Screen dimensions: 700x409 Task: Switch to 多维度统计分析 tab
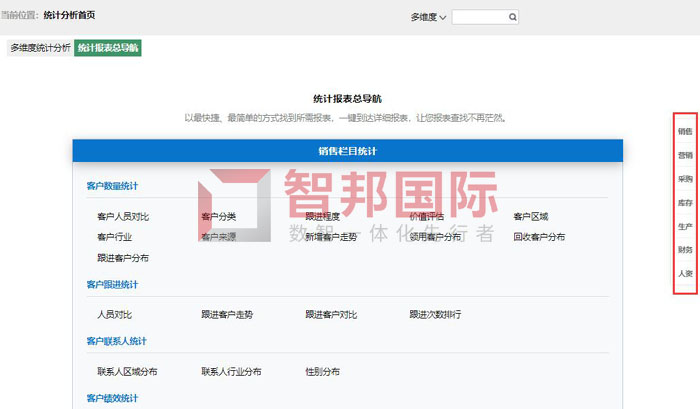click(40, 48)
